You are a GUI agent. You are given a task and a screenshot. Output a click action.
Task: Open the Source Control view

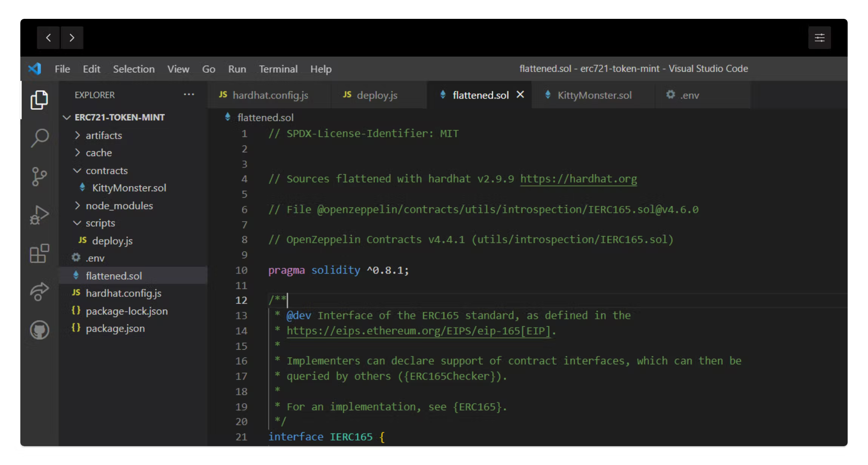coord(39,176)
